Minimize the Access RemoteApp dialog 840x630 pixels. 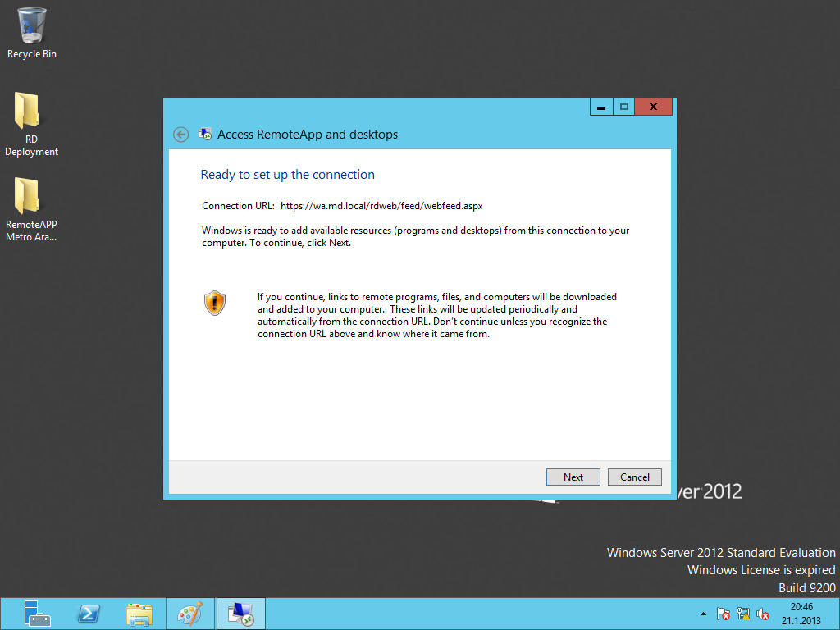click(x=601, y=107)
